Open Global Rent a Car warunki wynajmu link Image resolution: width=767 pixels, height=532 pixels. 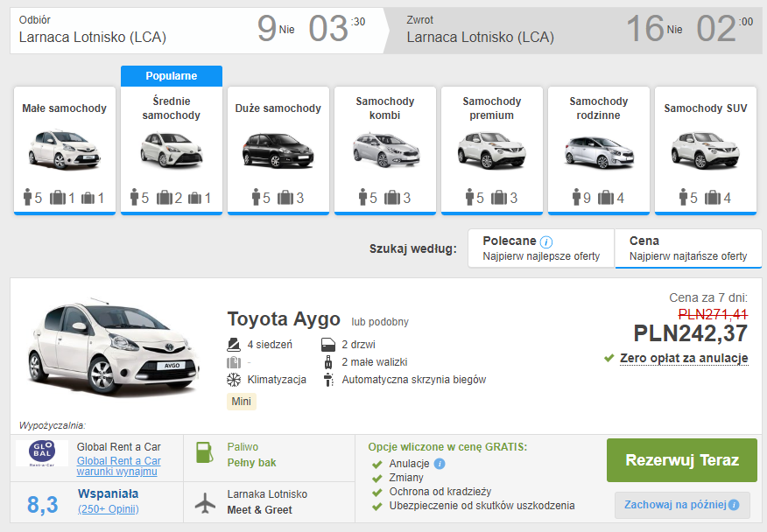coord(118,466)
